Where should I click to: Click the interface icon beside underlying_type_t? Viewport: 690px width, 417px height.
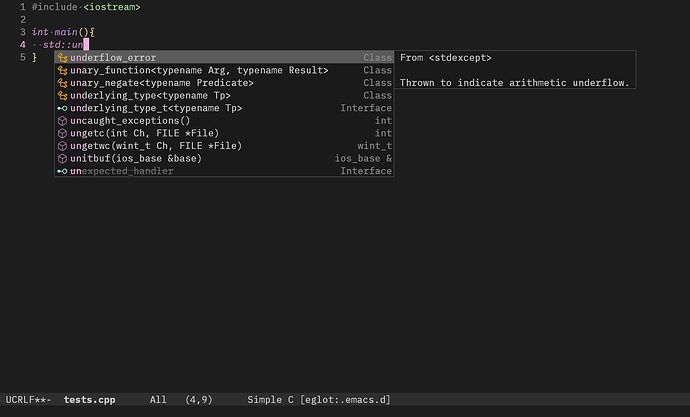click(62, 108)
